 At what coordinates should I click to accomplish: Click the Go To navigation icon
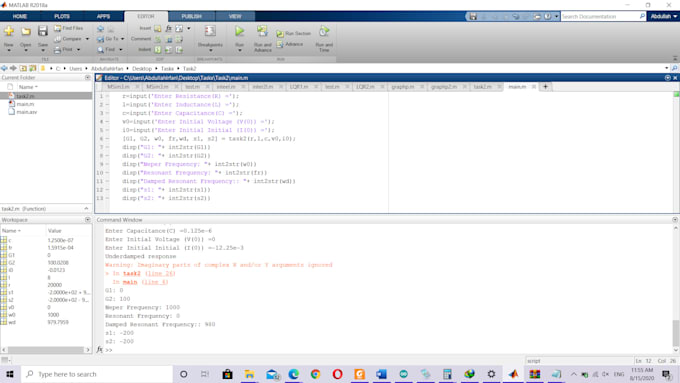(x=101, y=39)
